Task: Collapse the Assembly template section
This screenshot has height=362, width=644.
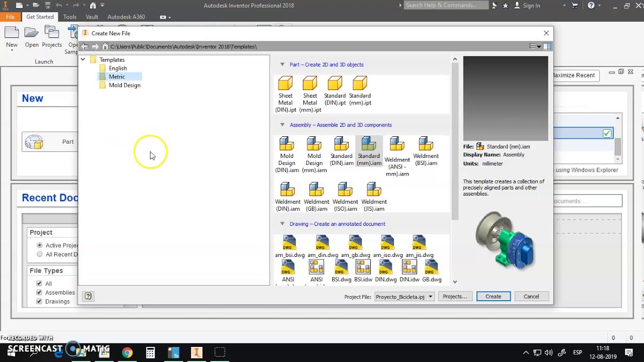Action: point(282,125)
